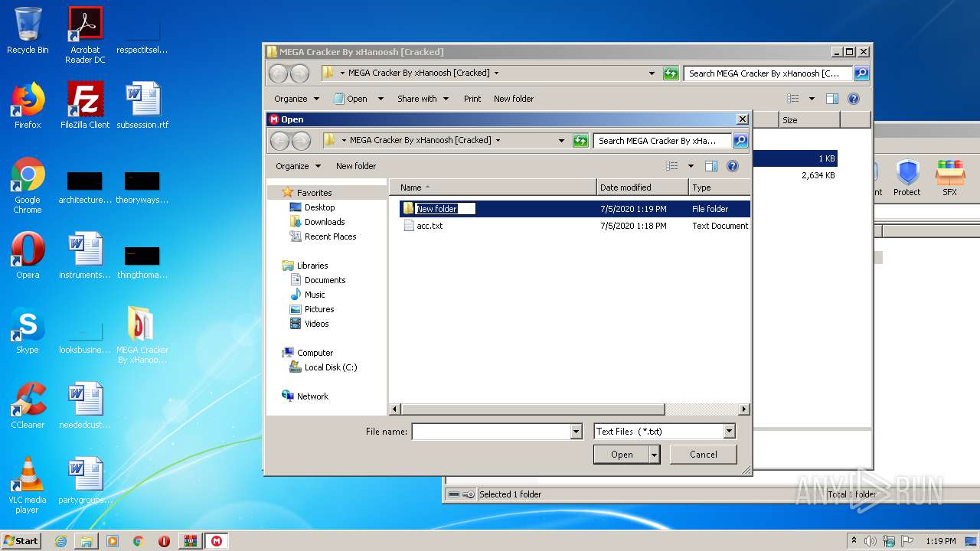This screenshot has height=551, width=980.
Task: Toggle the preview pane in the Open dialog
Action: pos(711,166)
